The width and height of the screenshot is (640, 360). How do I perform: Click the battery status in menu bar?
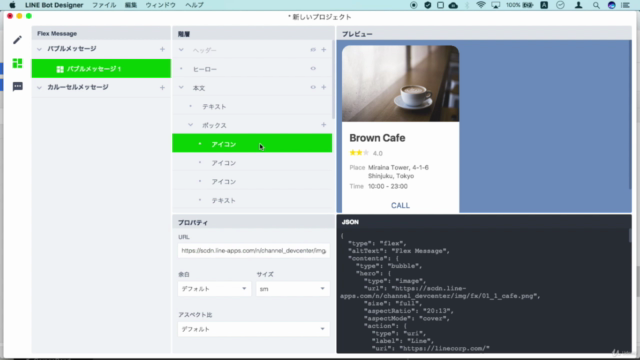[520, 5]
